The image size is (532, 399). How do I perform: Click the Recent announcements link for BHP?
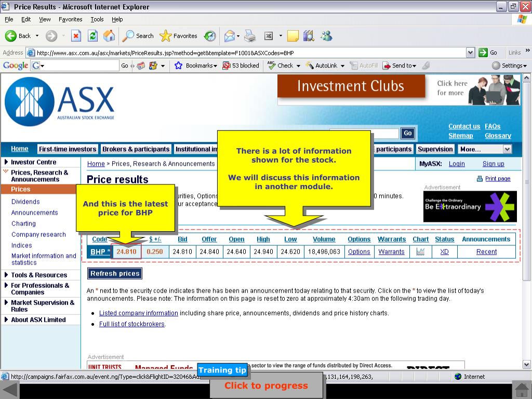click(486, 252)
